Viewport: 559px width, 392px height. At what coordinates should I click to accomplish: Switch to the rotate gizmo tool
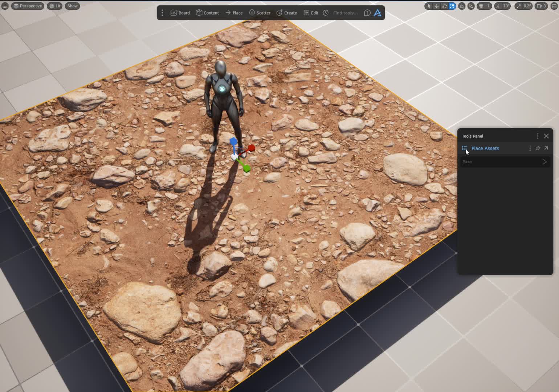click(x=444, y=6)
